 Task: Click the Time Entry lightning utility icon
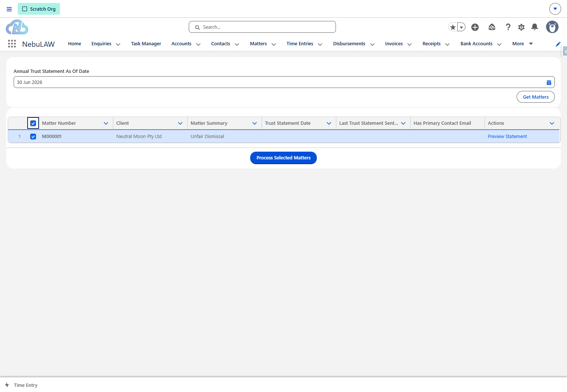[x=7, y=385]
